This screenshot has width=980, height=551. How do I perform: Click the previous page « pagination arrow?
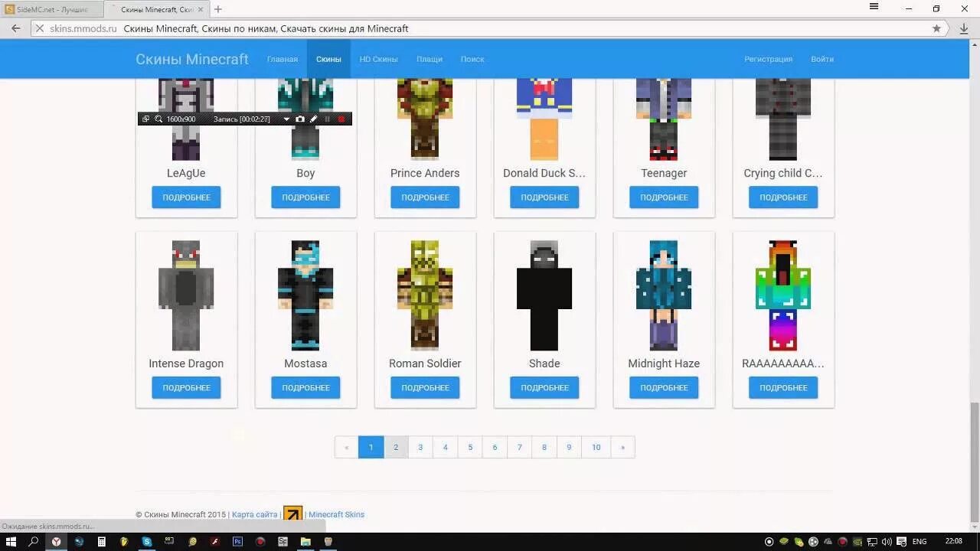click(347, 448)
